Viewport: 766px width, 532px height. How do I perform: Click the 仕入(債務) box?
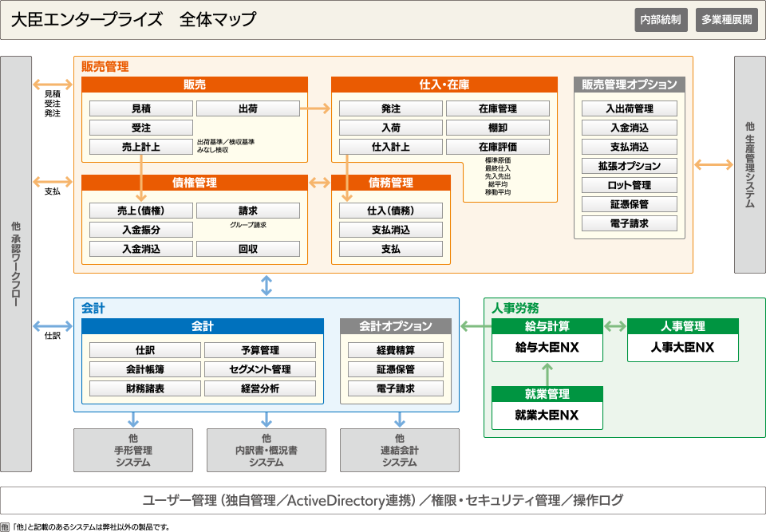[391, 211]
